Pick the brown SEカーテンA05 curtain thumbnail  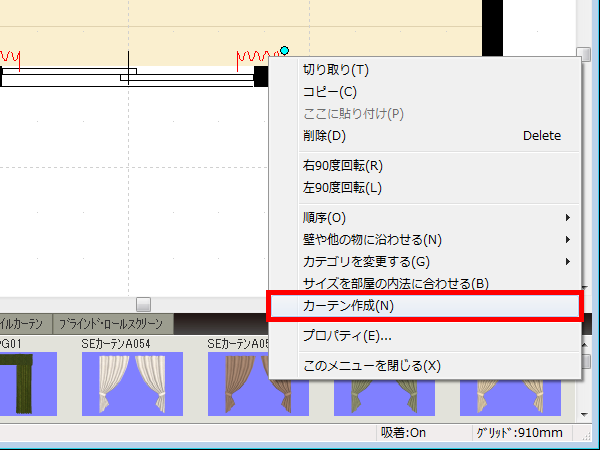click(240, 383)
